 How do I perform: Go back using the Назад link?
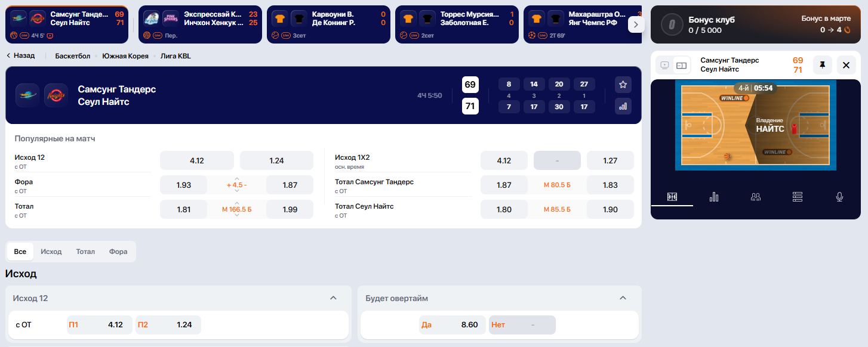(x=20, y=56)
